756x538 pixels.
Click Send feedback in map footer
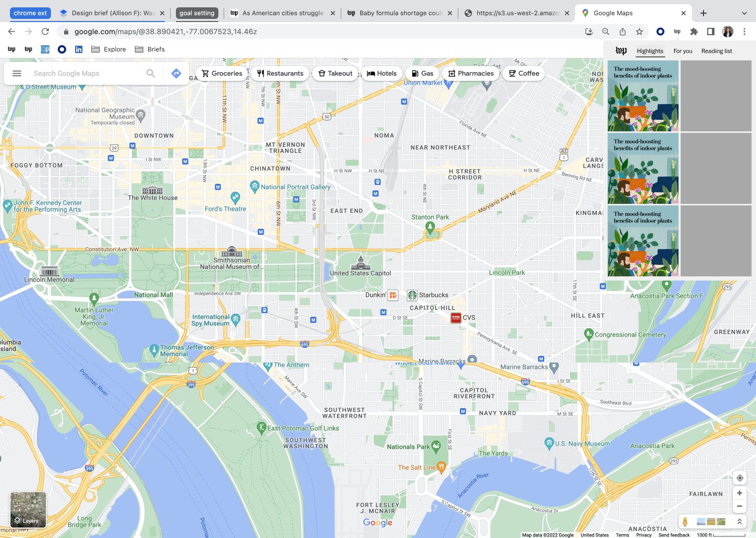[674, 535]
